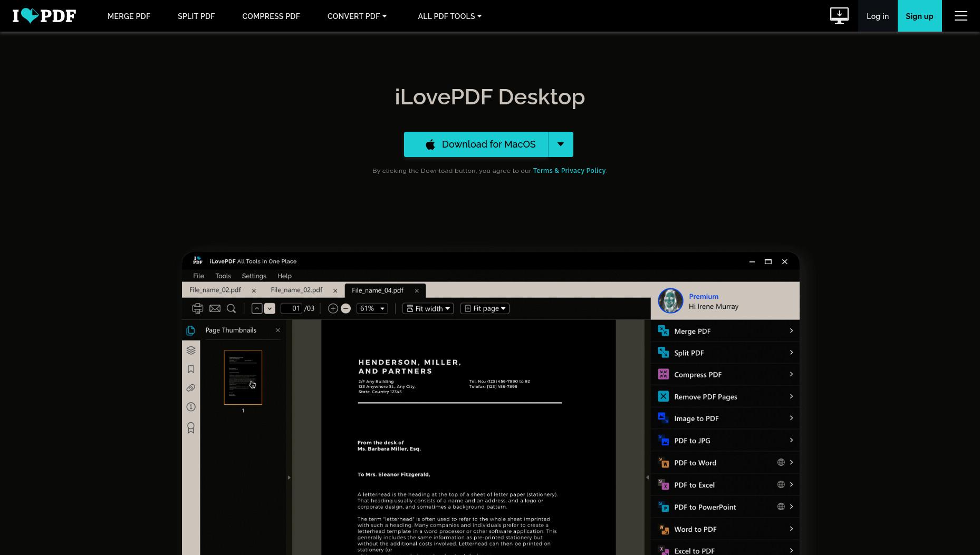This screenshot has width=980, height=555.
Task: Click the desktop download monitor icon
Action: (839, 16)
